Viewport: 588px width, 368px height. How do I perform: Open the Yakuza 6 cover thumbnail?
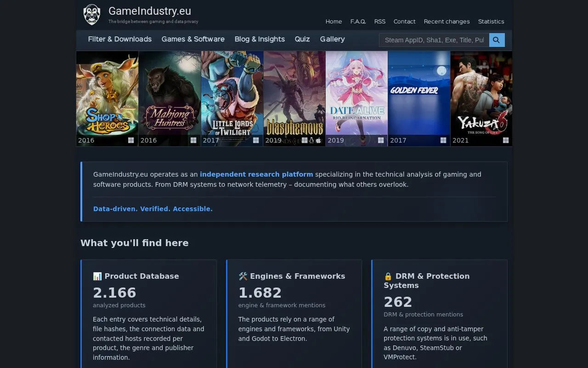click(x=481, y=98)
